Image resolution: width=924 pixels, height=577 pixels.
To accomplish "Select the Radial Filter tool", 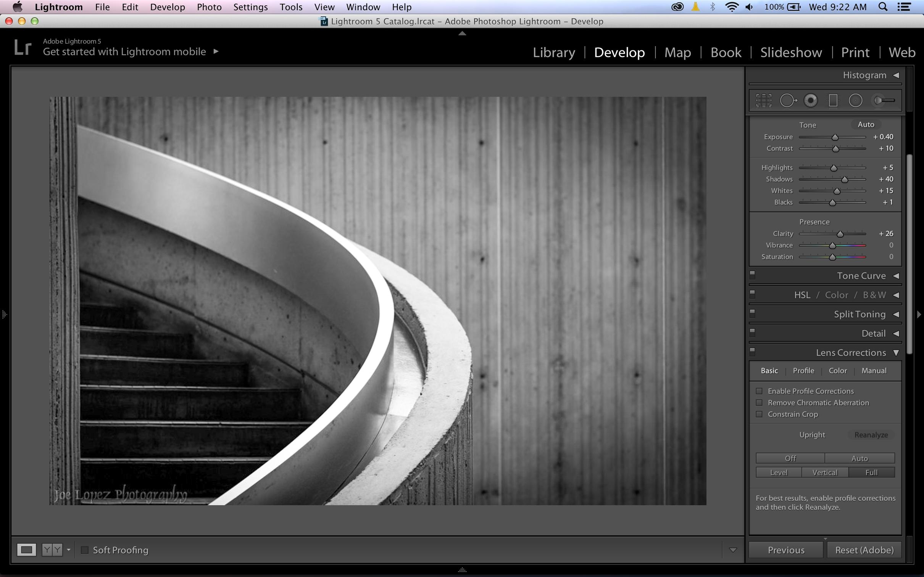I will click(x=855, y=101).
